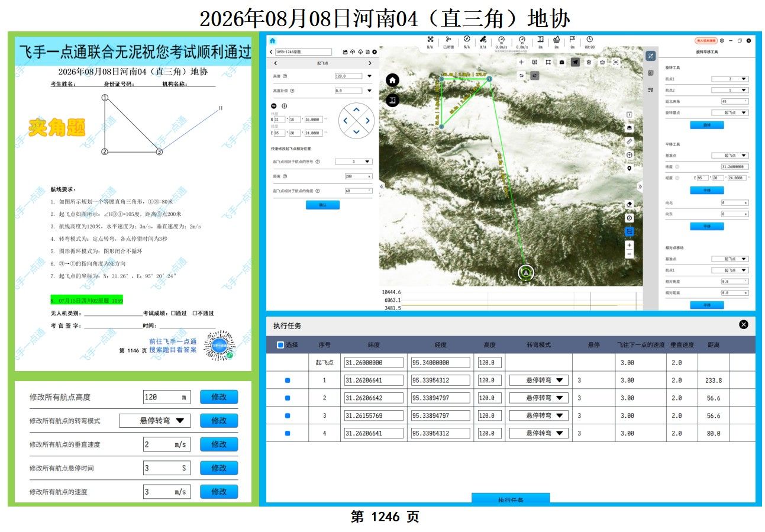Go to next item with 起飞点 right chevron
The width and height of the screenshot is (765, 532).
[x=370, y=63]
